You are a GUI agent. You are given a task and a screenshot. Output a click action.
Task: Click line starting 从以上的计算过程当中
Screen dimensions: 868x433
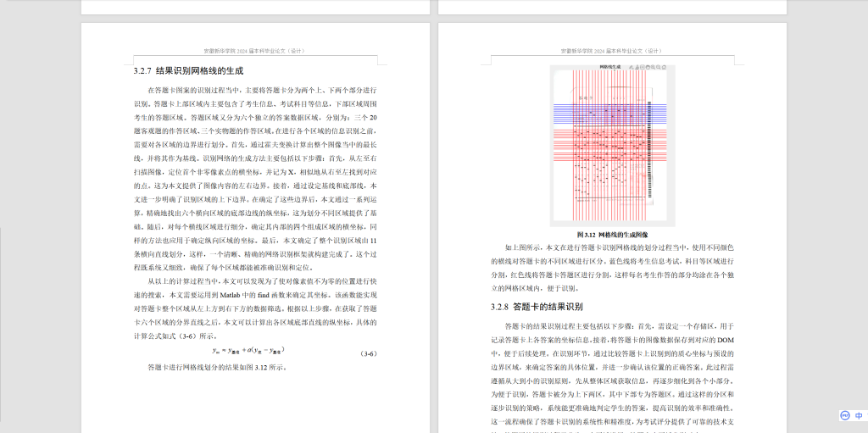coord(263,281)
